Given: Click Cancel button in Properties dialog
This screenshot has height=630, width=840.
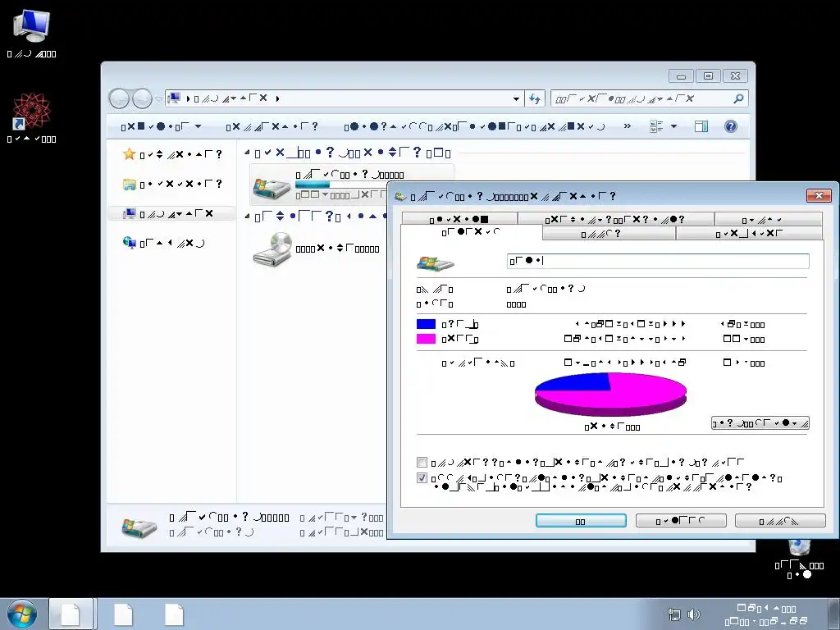Looking at the screenshot, I should (681, 521).
